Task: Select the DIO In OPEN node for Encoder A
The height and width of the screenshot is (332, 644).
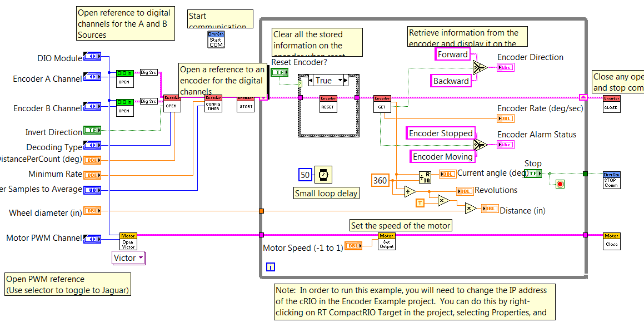Action: (x=124, y=78)
